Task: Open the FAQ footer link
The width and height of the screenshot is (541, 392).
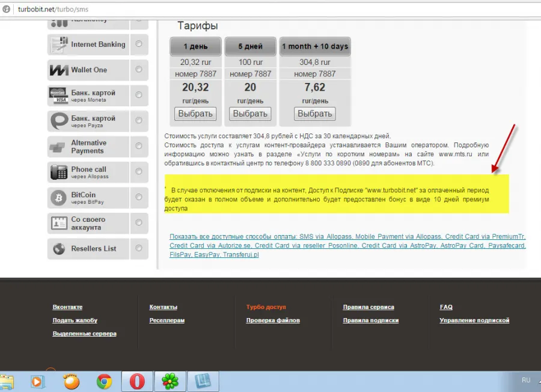Action: click(446, 307)
